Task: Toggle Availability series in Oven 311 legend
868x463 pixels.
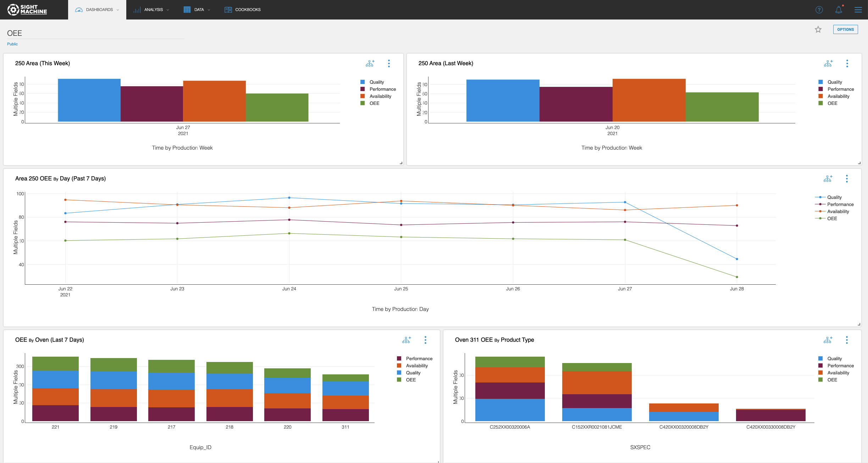Action: pyautogui.click(x=834, y=373)
